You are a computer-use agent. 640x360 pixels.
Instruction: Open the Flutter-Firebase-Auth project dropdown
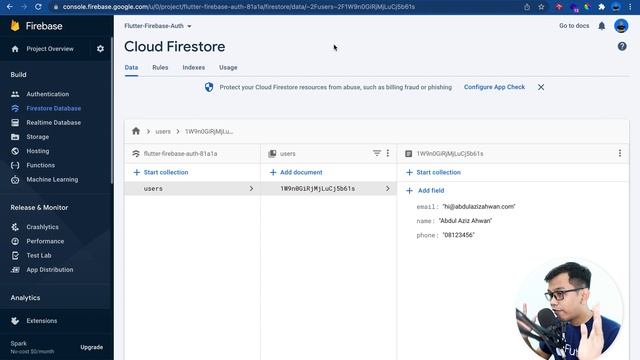coord(158,26)
